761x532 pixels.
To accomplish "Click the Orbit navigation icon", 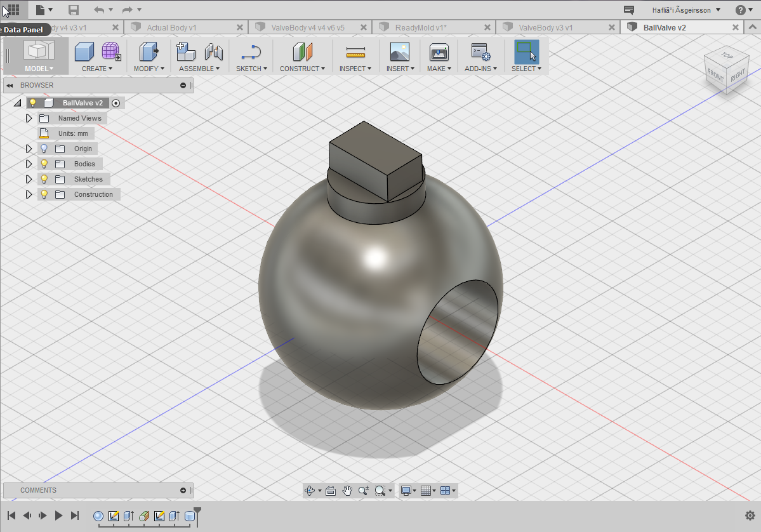I will [x=309, y=491].
